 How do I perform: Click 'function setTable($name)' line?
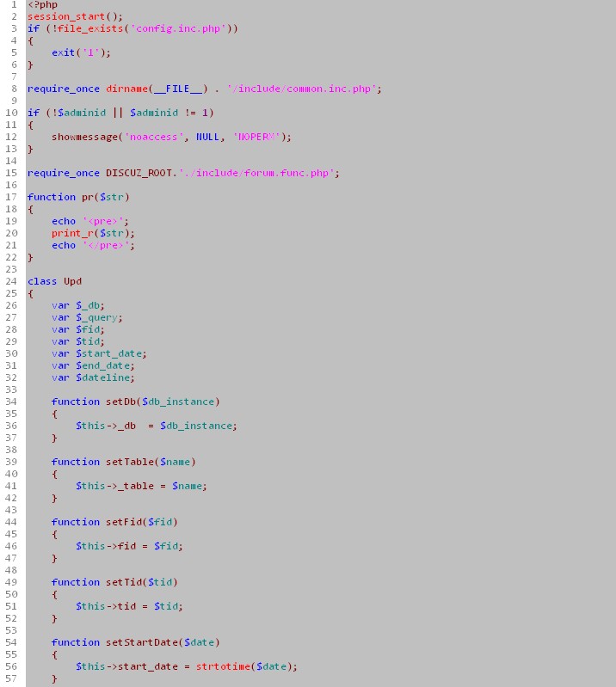124,462
